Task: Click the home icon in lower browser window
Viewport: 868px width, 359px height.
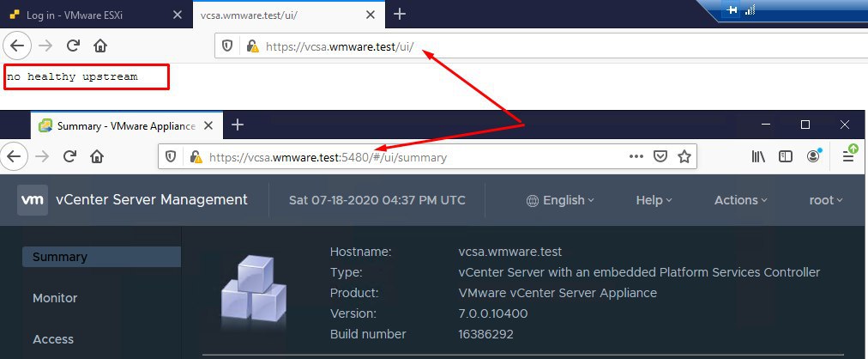Action: click(x=97, y=157)
